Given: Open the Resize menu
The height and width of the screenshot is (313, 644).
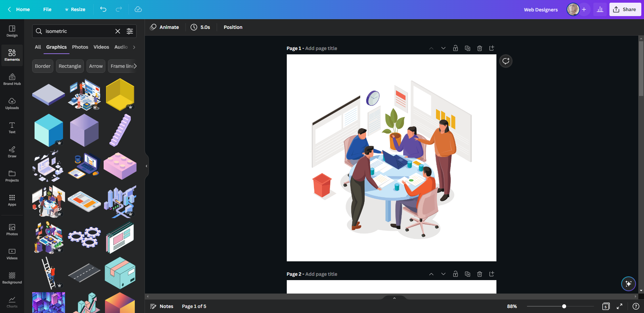Looking at the screenshot, I should pyautogui.click(x=75, y=9).
